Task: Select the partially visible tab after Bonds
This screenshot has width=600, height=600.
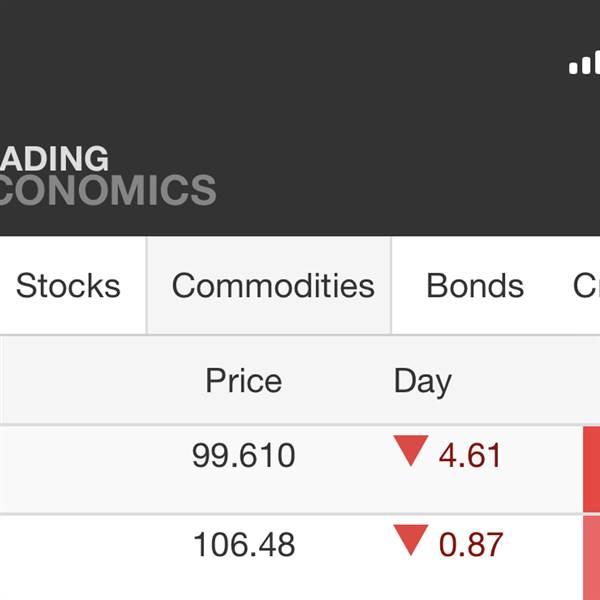Action: coord(586,286)
